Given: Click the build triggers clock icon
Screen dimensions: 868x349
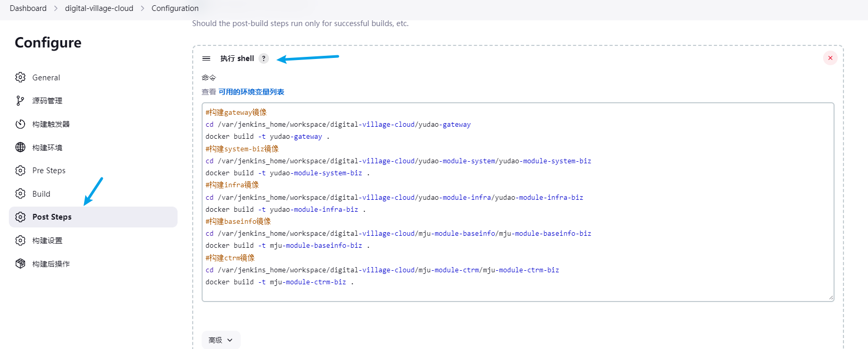Looking at the screenshot, I should coord(20,124).
